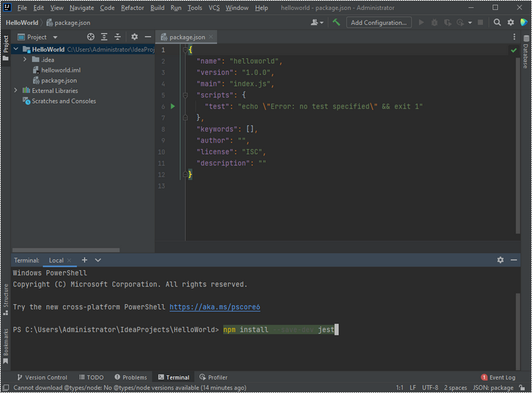Open Search Everywhere magnifier icon
Viewport: 532px width, 393px height.
tap(497, 23)
